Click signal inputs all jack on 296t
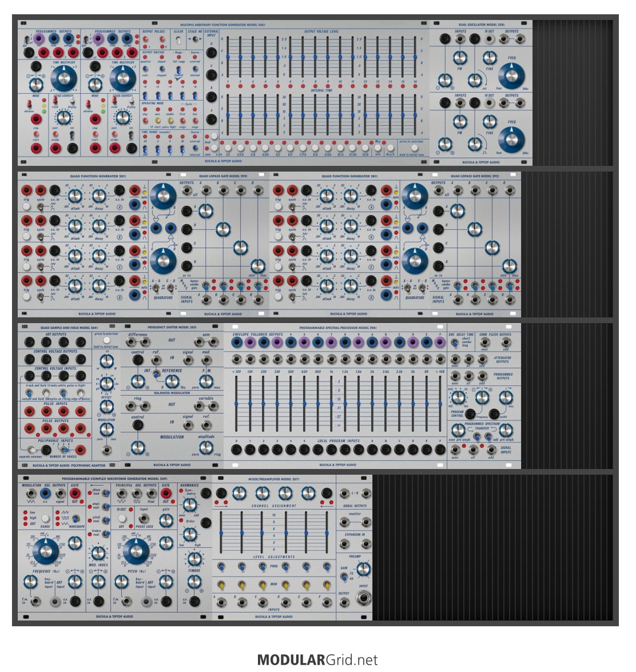The width and height of the screenshot is (636, 672). pos(473,450)
